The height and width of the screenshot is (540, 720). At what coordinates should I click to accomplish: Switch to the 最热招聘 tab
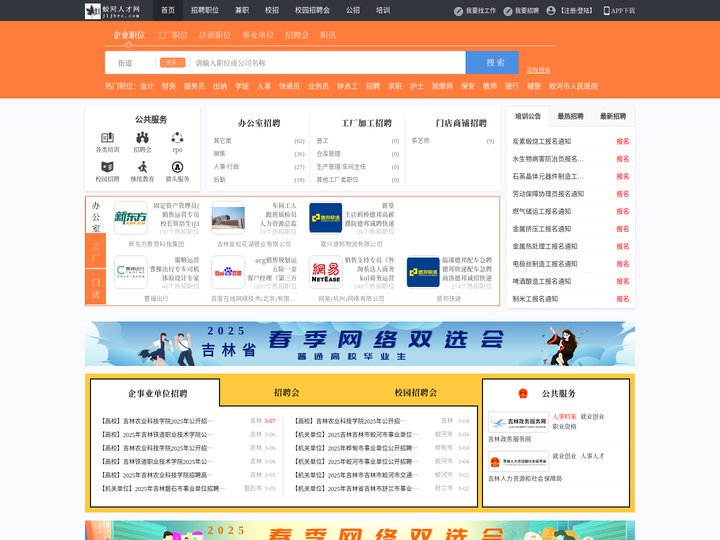click(x=570, y=116)
